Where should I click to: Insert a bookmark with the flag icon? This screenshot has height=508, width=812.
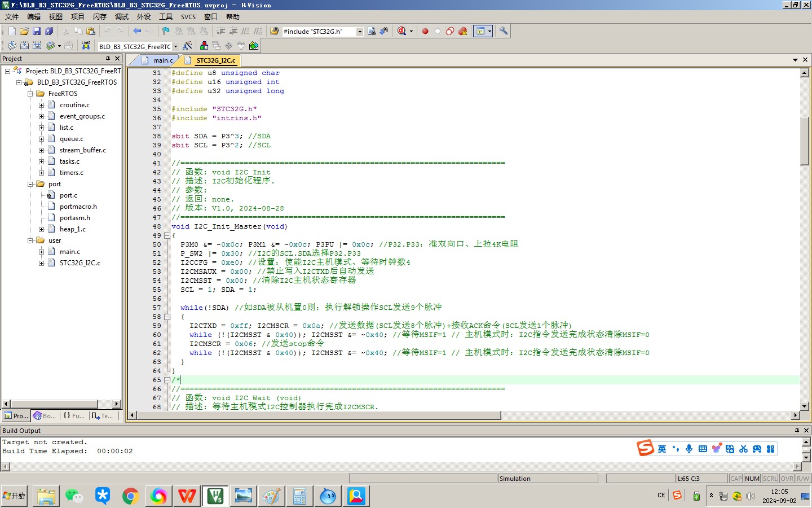[166, 32]
